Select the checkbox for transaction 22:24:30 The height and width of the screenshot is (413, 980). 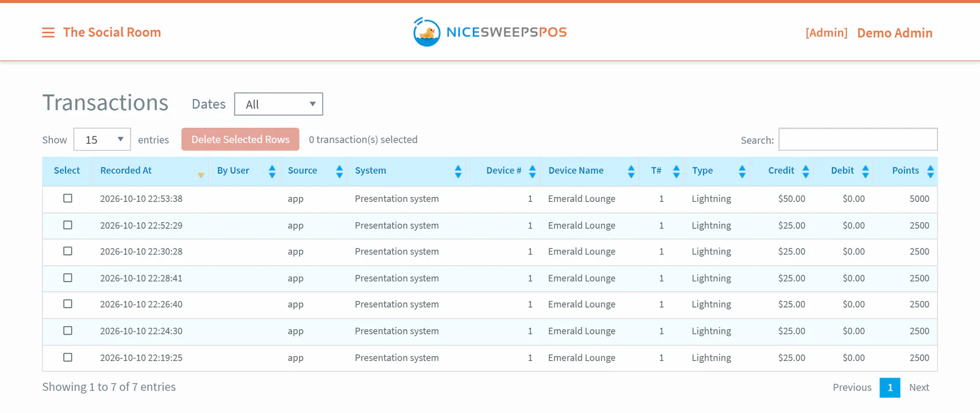[x=68, y=330]
